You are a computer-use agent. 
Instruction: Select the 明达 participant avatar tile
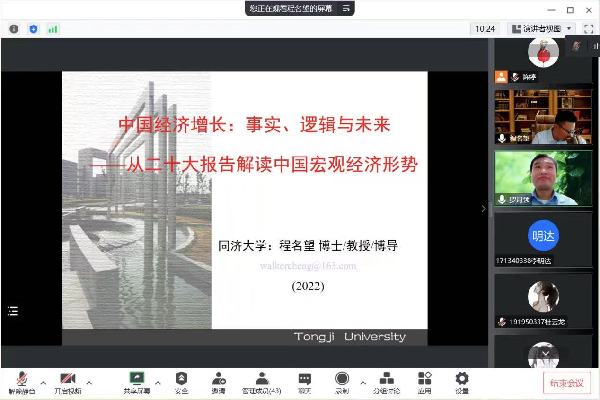pos(542,236)
